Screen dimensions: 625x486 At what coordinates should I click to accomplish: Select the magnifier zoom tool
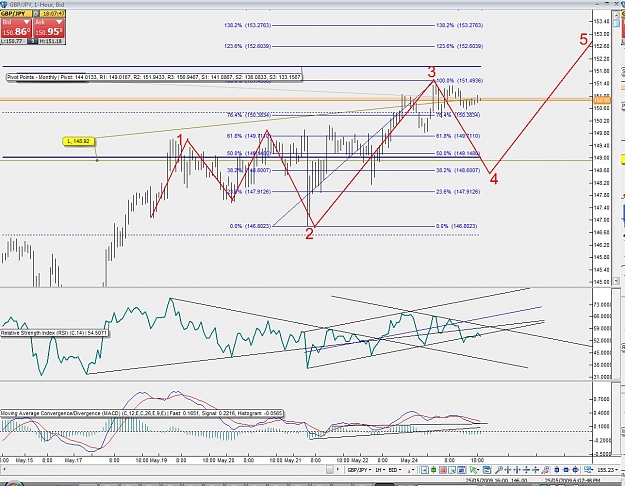[499, 470]
